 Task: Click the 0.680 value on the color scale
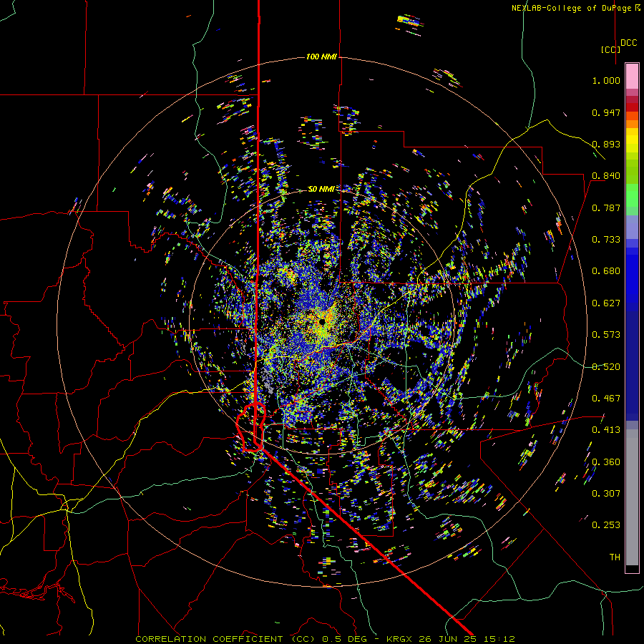pos(606,271)
